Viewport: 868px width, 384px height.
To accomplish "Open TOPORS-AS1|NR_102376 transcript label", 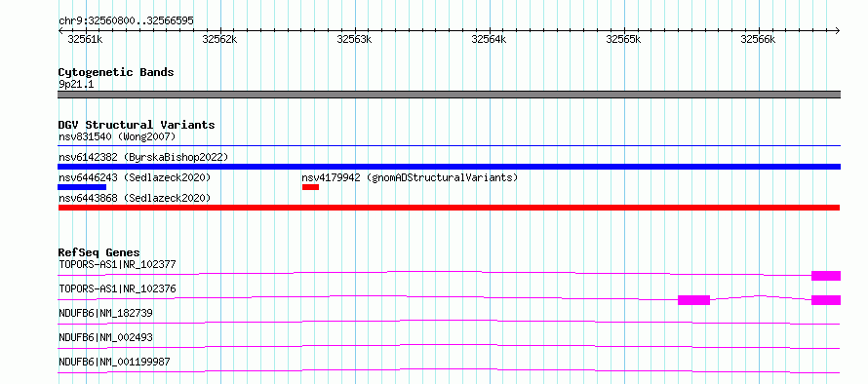I will (x=117, y=288).
